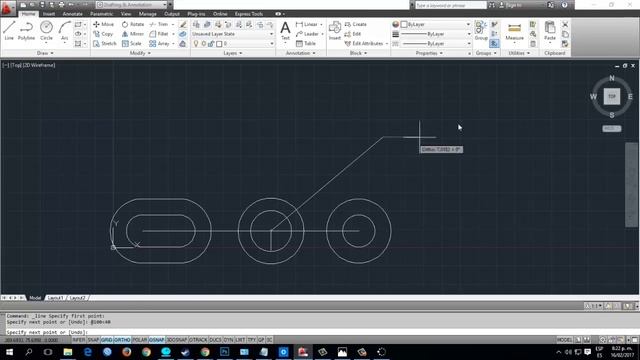Insert a Table
The image size is (640, 360).
coord(306,43)
